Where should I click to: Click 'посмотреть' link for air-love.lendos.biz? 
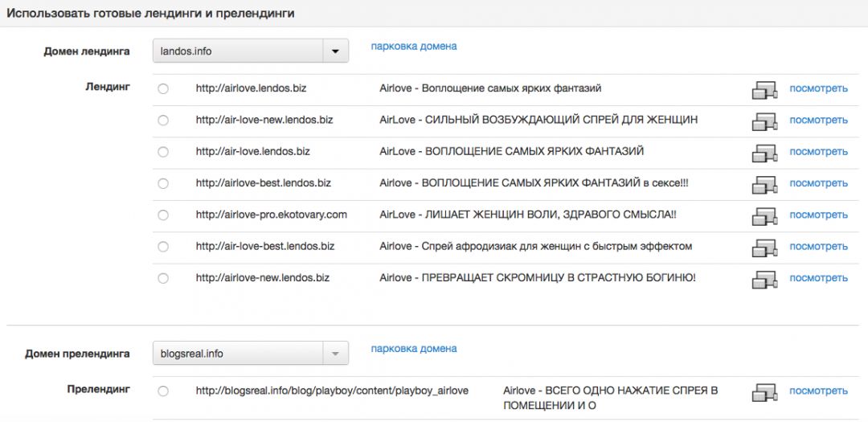(818, 152)
